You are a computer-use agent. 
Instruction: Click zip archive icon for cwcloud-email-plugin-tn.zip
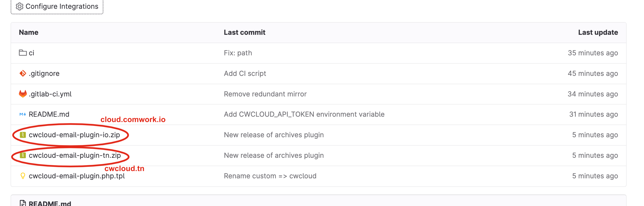click(x=23, y=155)
